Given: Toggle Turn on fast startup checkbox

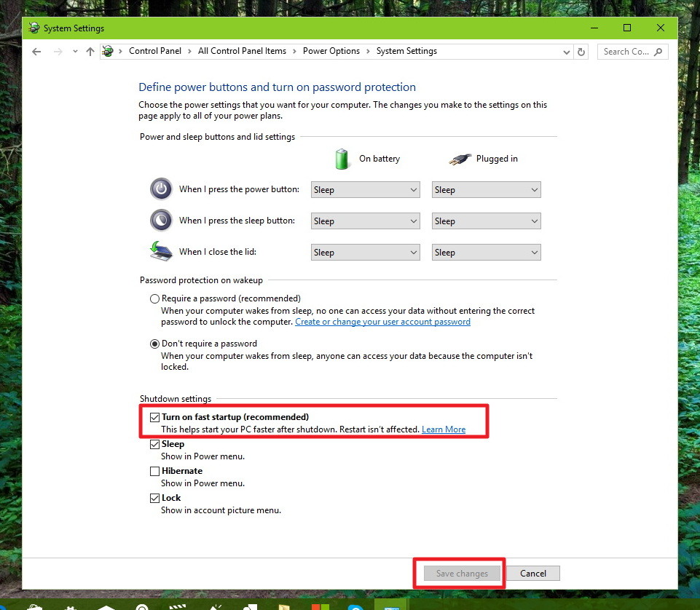Looking at the screenshot, I should pyautogui.click(x=154, y=417).
